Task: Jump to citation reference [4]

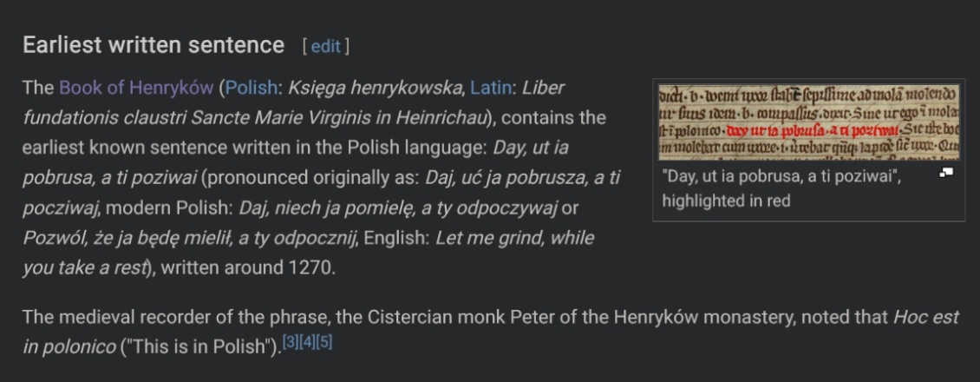Action: tap(307, 342)
